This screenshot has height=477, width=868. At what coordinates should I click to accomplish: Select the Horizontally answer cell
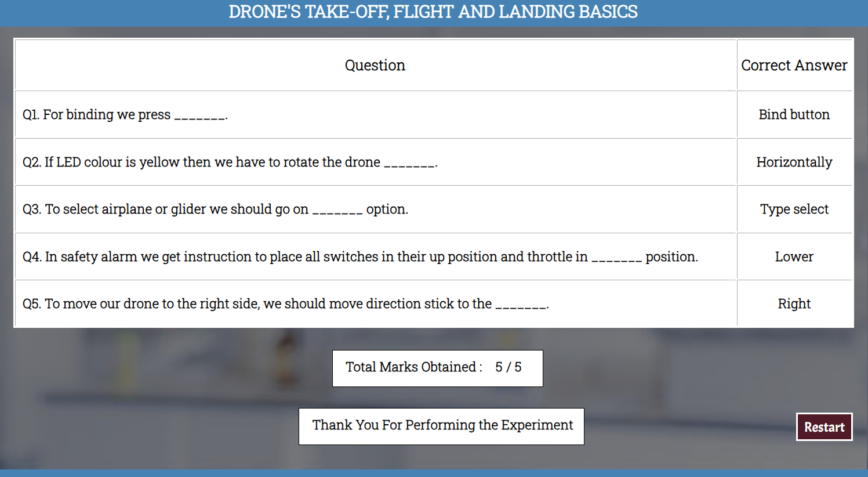(794, 162)
